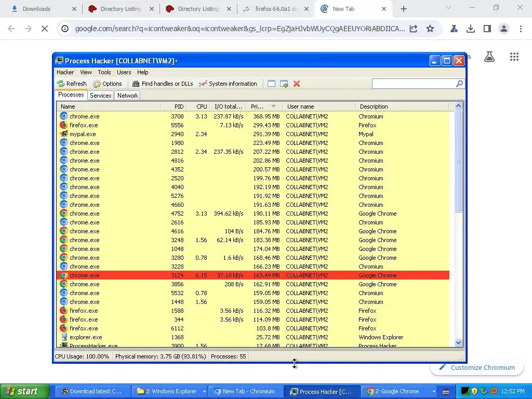Click Physical memory status bar entry
Image resolution: width=532 pixels, height=399 pixels.
[x=161, y=356]
